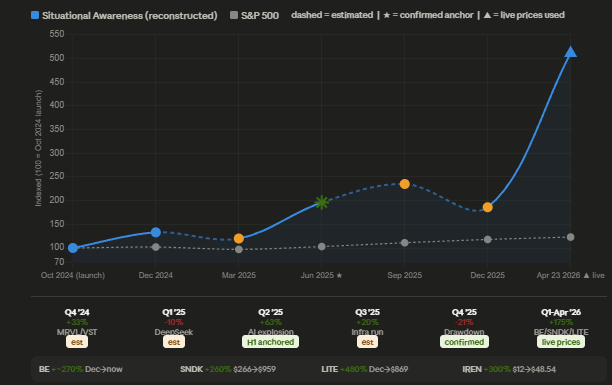Click the 'live prices' badge
Image resolution: width=612 pixels, height=385 pixels.
tap(561, 342)
